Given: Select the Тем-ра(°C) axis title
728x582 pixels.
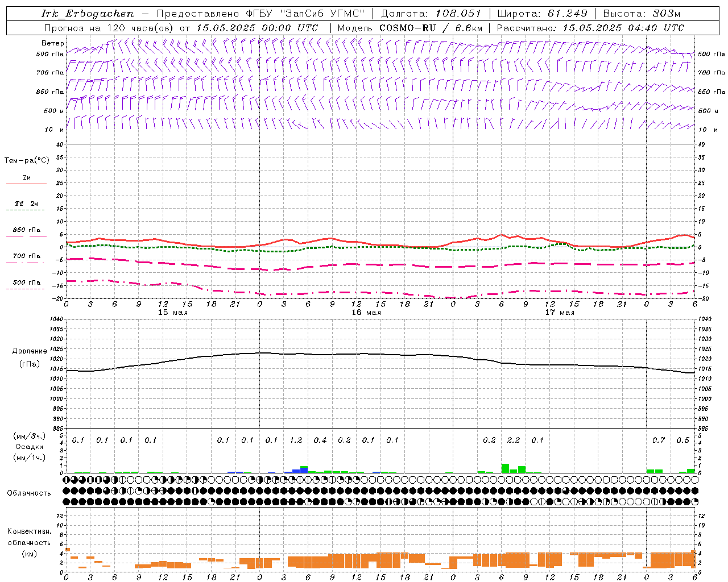Looking at the screenshot, I should tap(27, 161).
